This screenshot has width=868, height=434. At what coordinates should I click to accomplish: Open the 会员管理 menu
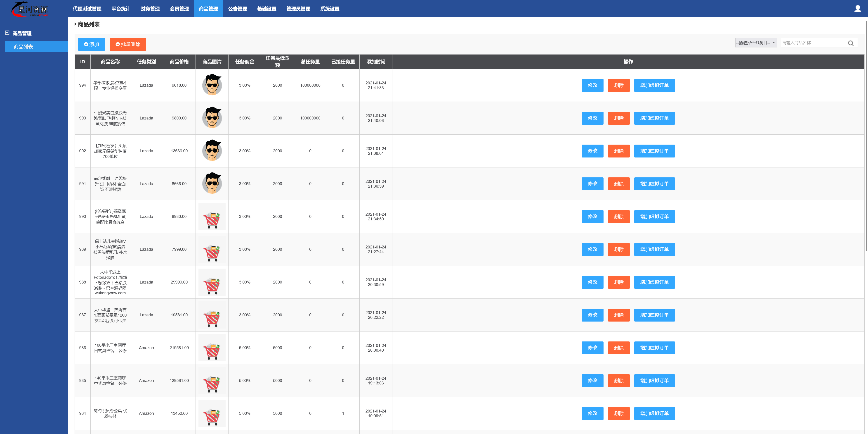[x=179, y=8]
